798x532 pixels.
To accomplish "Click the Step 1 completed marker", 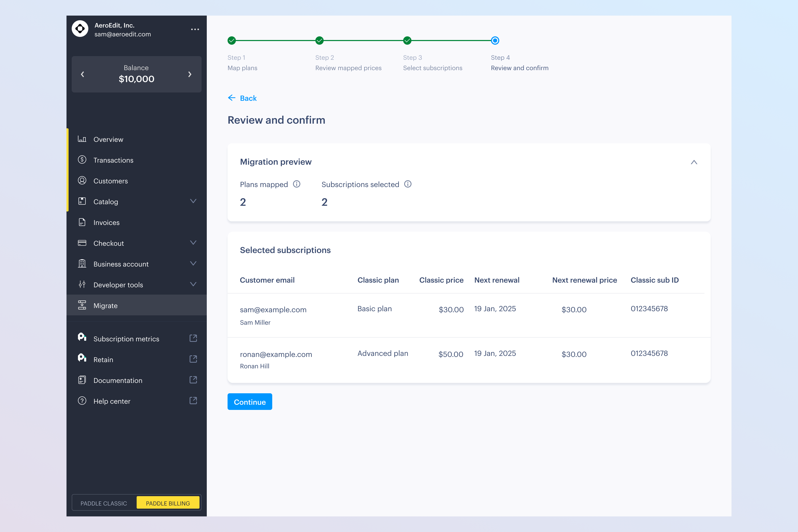I will pyautogui.click(x=232, y=41).
